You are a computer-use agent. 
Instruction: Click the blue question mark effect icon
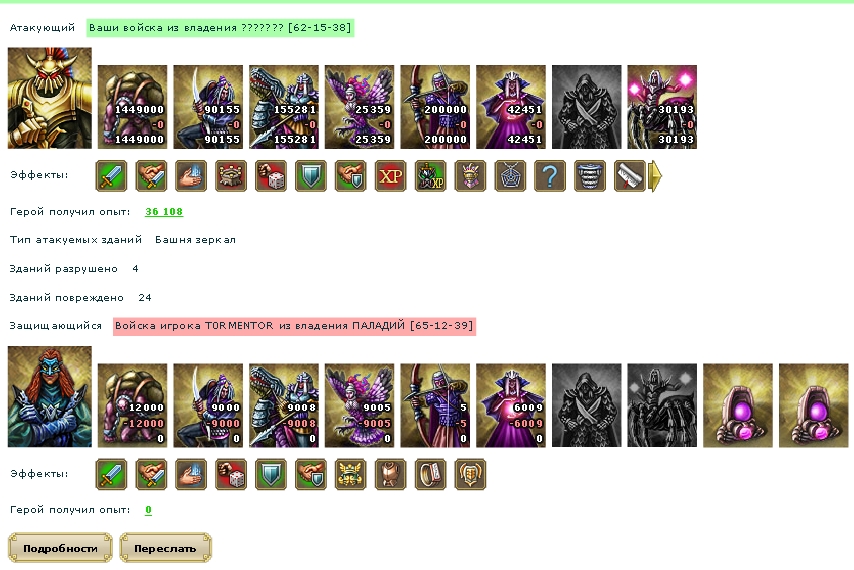(x=550, y=176)
